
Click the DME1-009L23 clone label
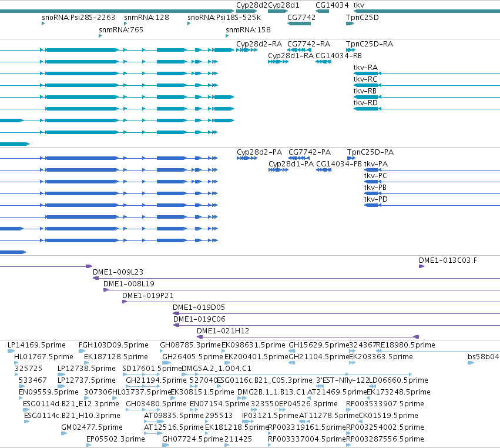(118, 272)
